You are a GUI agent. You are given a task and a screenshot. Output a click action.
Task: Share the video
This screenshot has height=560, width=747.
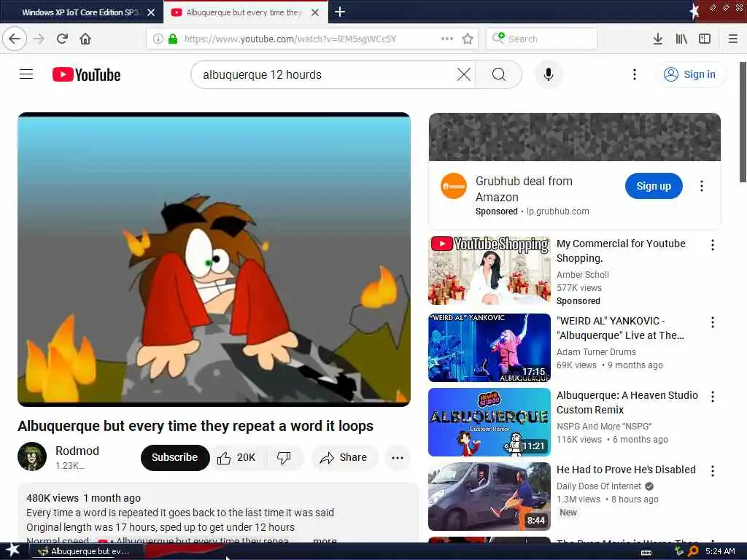[x=344, y=458]
